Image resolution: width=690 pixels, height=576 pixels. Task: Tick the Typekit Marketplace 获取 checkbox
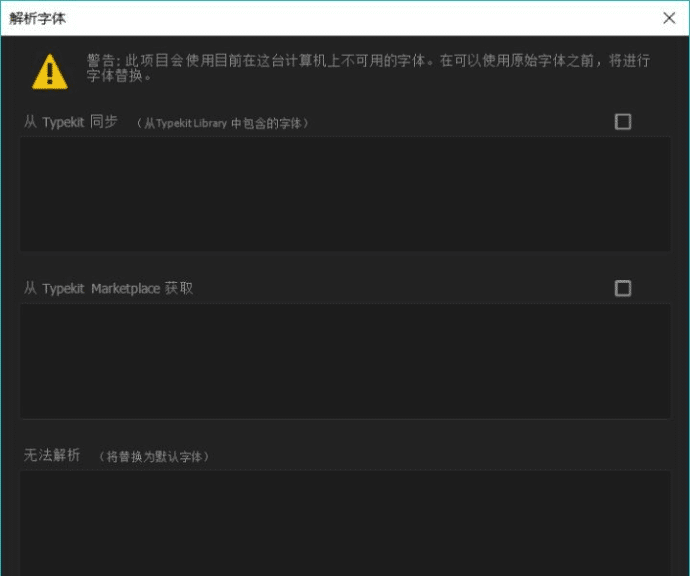point(623,288)
